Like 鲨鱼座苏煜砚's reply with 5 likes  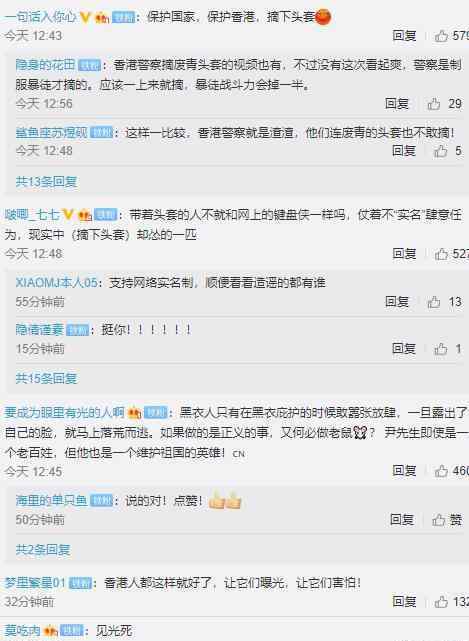(x=448, y=151)
